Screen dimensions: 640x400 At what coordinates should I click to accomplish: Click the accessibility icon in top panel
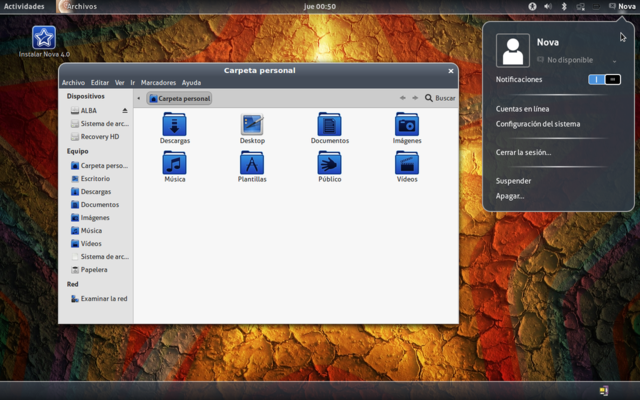coord(532,6)
